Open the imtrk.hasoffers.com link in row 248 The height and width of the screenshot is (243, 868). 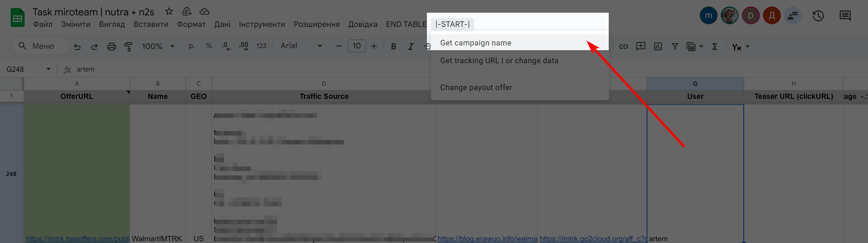[x=77, y=239]
